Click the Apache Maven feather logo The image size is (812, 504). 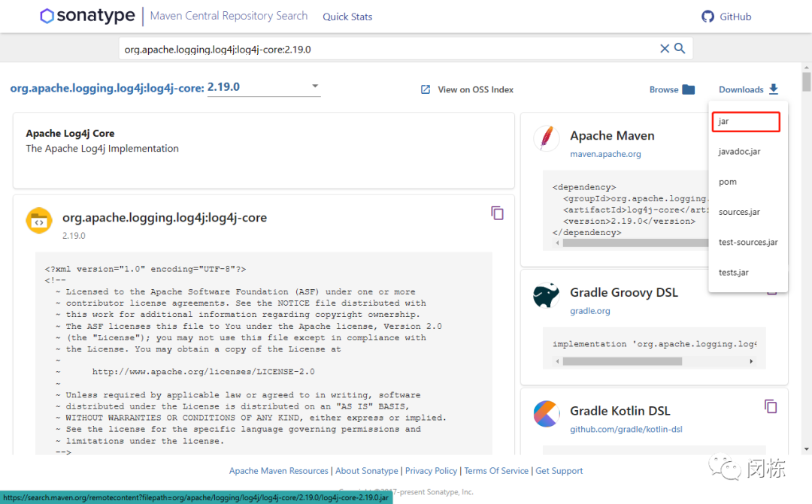pos(547,138)
